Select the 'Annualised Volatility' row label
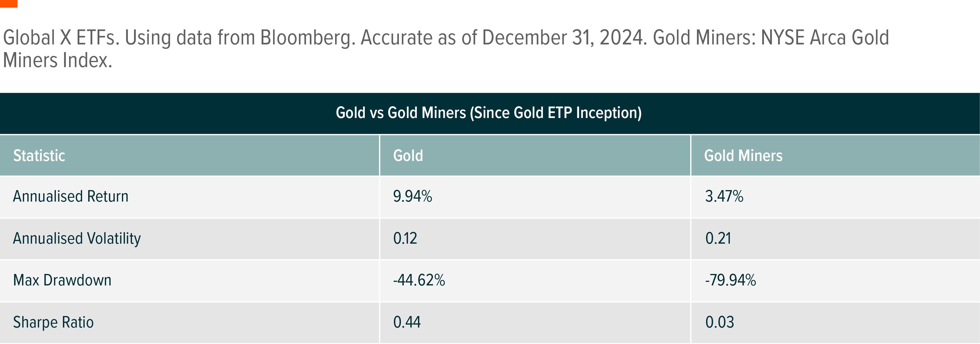This screenshot has height=344, width=980. pyautogui.click(x=77, y=238)
